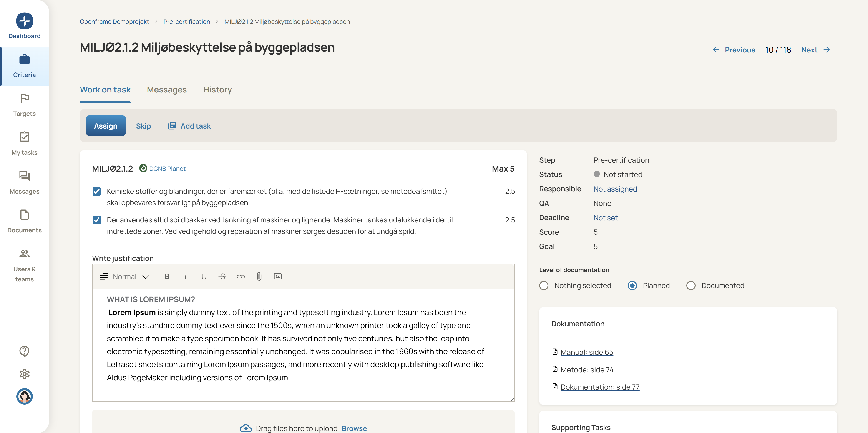
Task: Select the Documented radio button
Action: point(690,286)
